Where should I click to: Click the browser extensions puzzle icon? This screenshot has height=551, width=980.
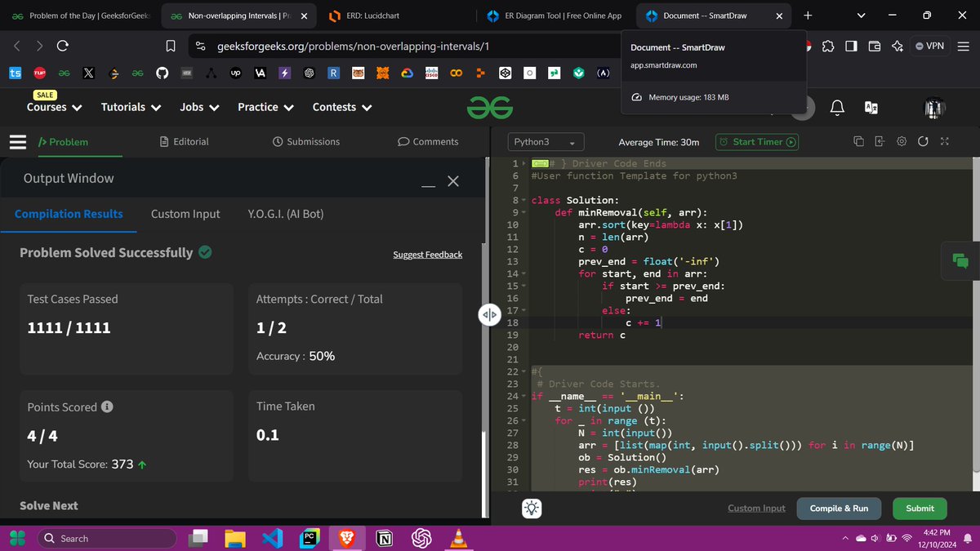point(828,46)
